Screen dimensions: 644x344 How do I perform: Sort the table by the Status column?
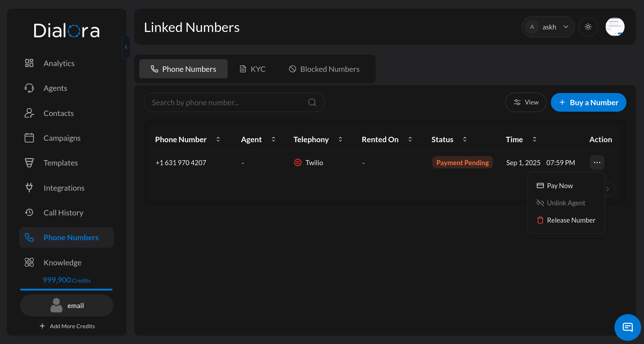tap(465, 139)
